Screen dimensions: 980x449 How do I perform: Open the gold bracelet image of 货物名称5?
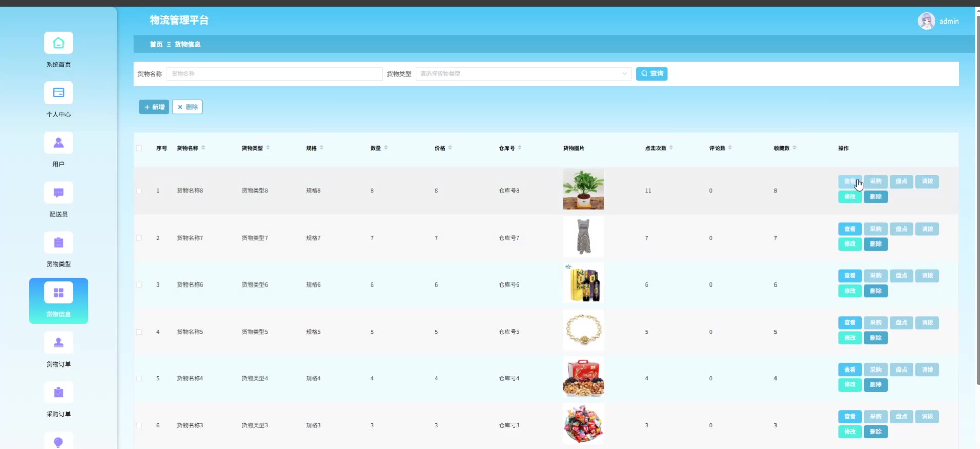(x=583, y=330)
